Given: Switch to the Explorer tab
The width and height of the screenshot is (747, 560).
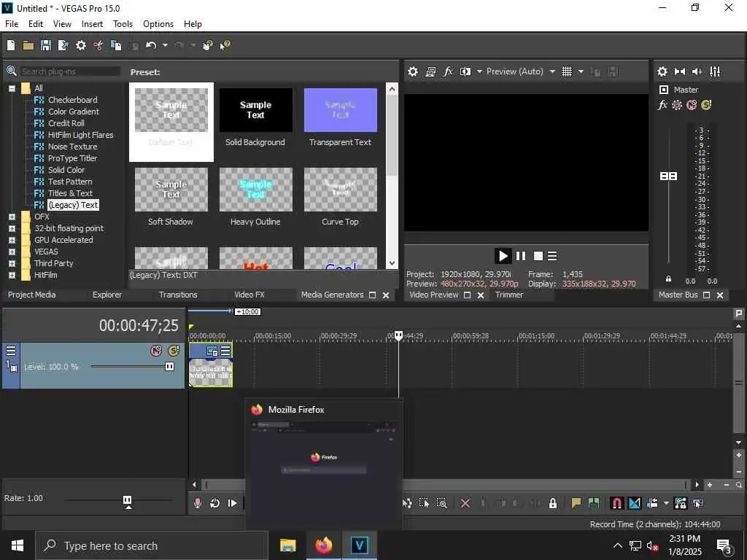Looking at the screenshot, I should tap(107, 295).
